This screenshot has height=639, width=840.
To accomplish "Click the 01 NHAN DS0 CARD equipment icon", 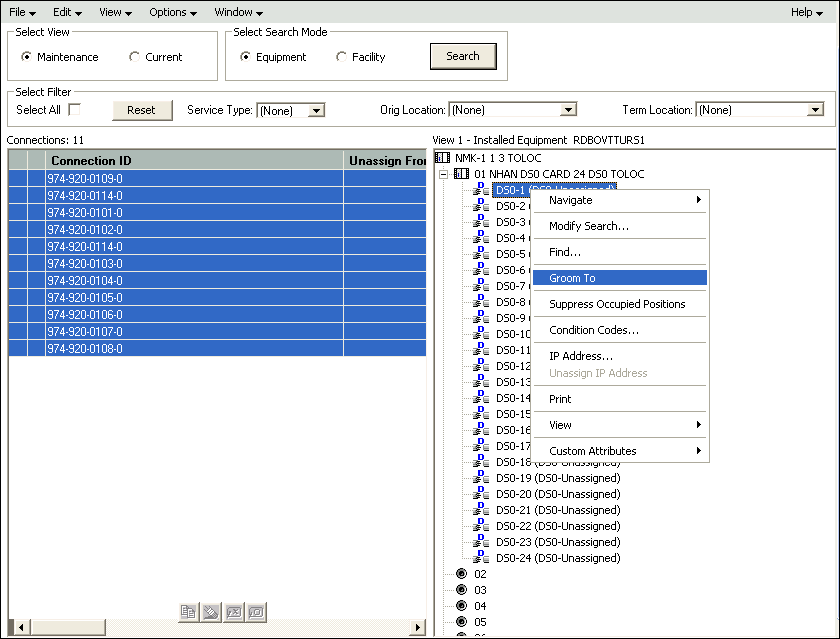I will [x=460, y=173].
